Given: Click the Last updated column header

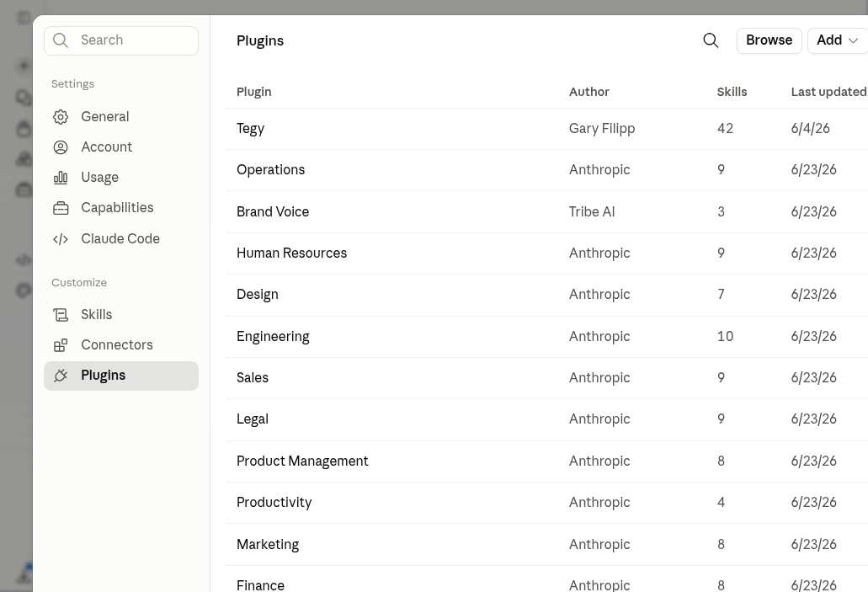Looking at the screenshot, I should click(828, 92).
